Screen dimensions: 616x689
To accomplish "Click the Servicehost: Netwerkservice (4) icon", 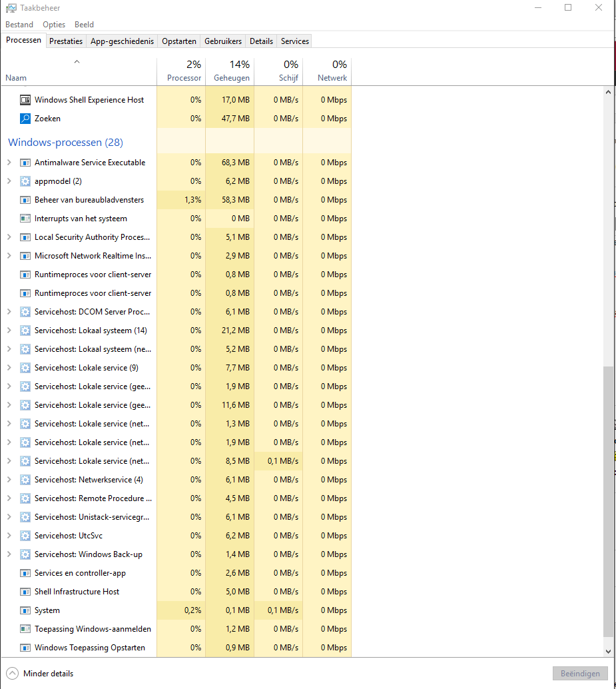I will click(x=25, y=480).
